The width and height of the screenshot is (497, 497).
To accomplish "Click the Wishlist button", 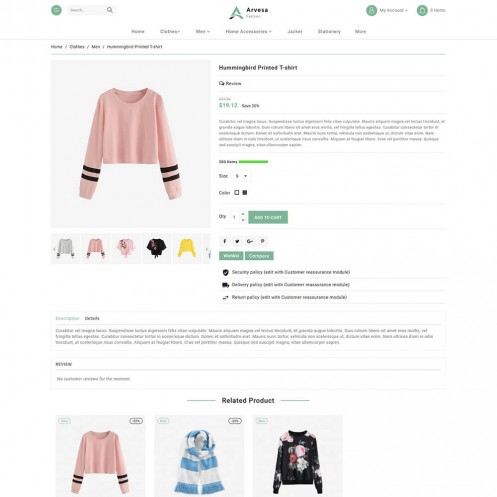I will point(231,256).
